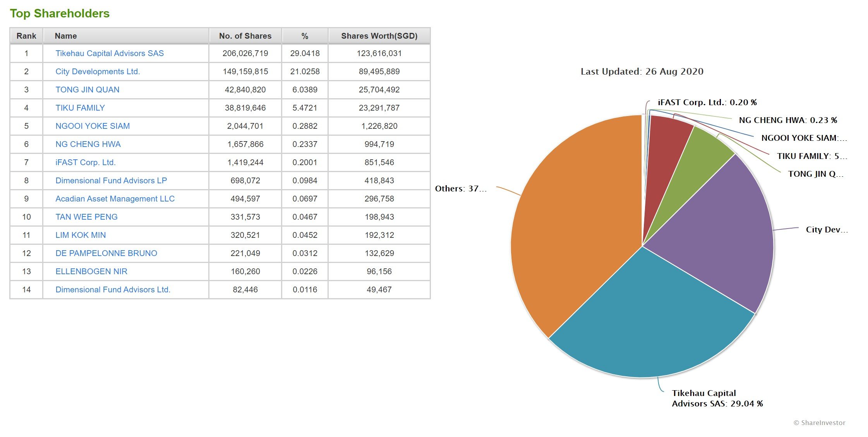Click the 'NGOOI YOKE SIAM:...' pie label

coord(804,138)
